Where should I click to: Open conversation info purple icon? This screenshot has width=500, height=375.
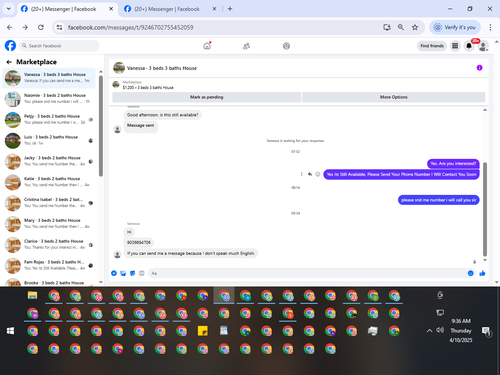(479, 68)
